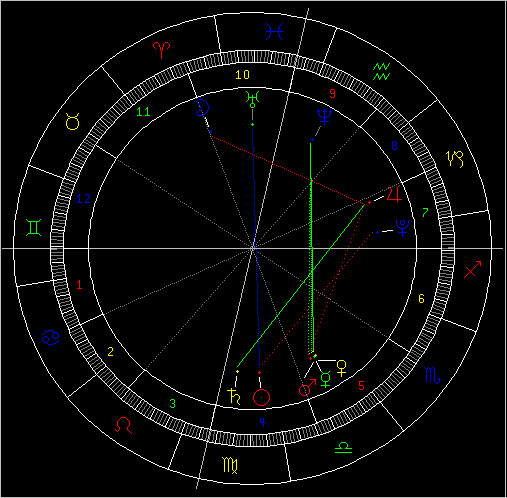Click the Pluto position dot marker

tap(377, 232)
